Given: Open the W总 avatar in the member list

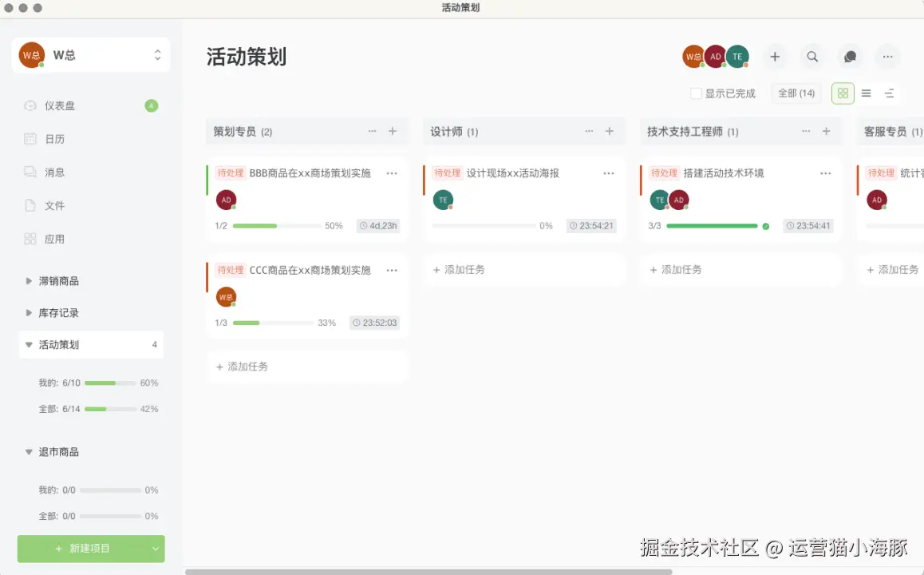Looking at the screenshot, I should coord(693,56).
